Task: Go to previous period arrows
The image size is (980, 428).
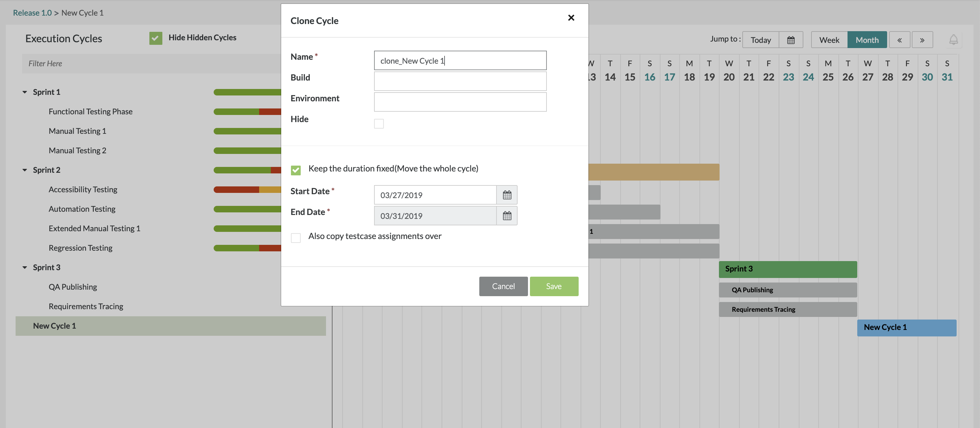Action: point(899,40)
